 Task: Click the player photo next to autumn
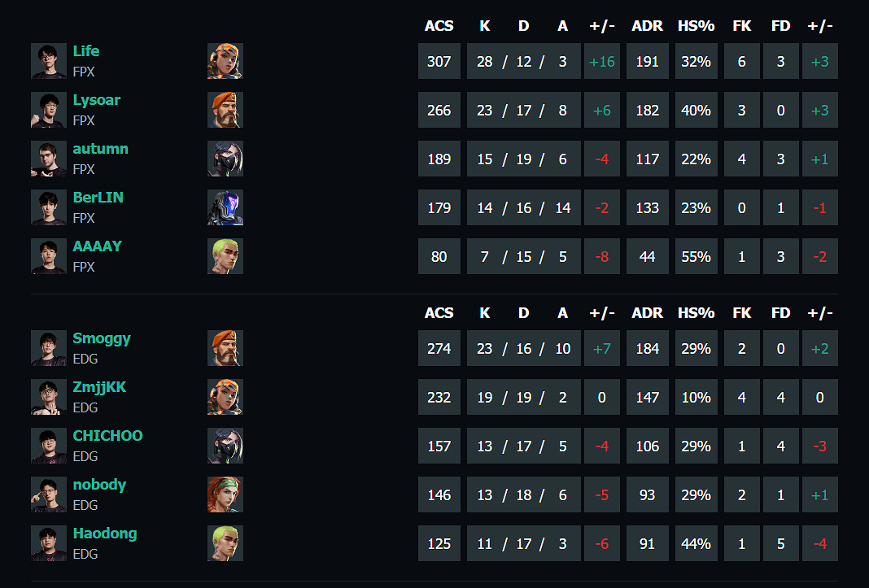[x=49, y=159]
